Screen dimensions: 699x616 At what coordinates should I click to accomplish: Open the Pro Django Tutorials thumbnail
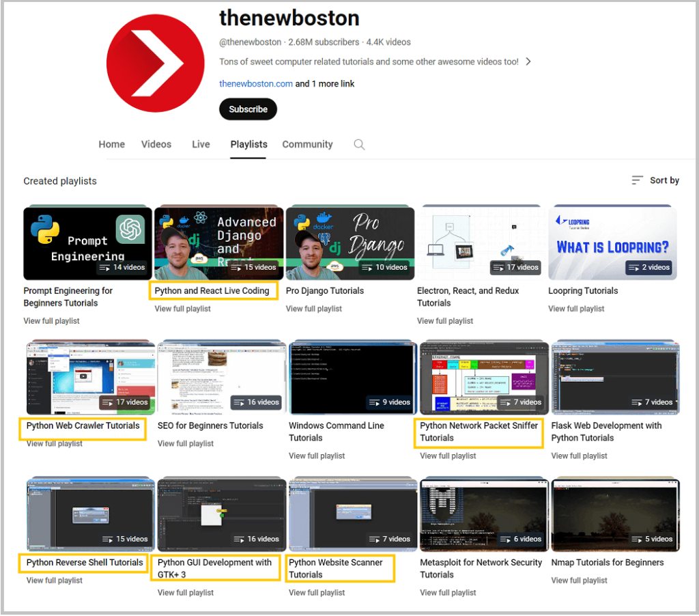coord(349,242)
